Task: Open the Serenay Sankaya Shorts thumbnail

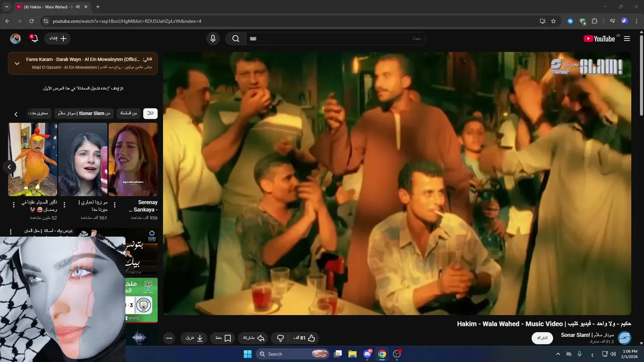Action: click(x=133, y=159)
